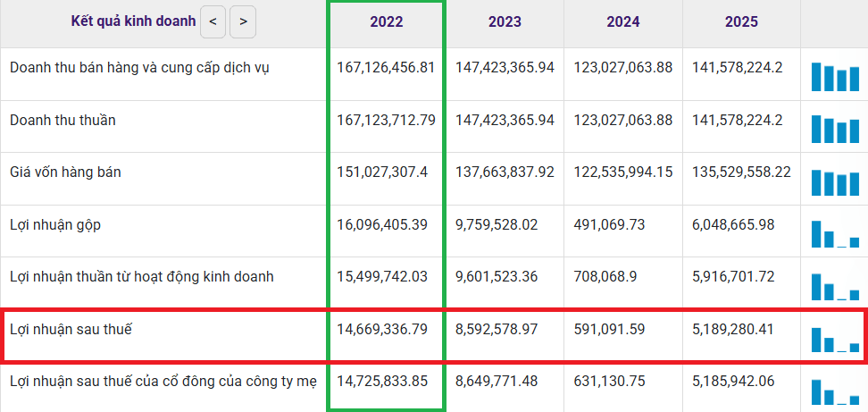
Task: Open mini chart for Lợi nhuận thuần từ hoạt động row
Action: [x=835, y=286]
